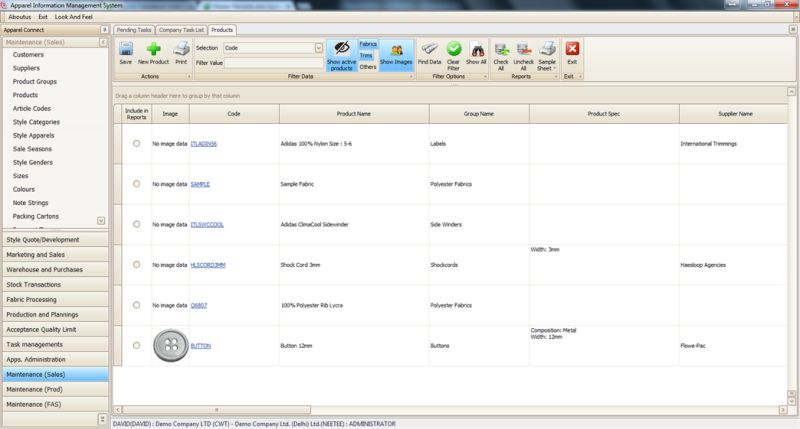
Task: Click the Save icon in Actions
Action: 126,49
